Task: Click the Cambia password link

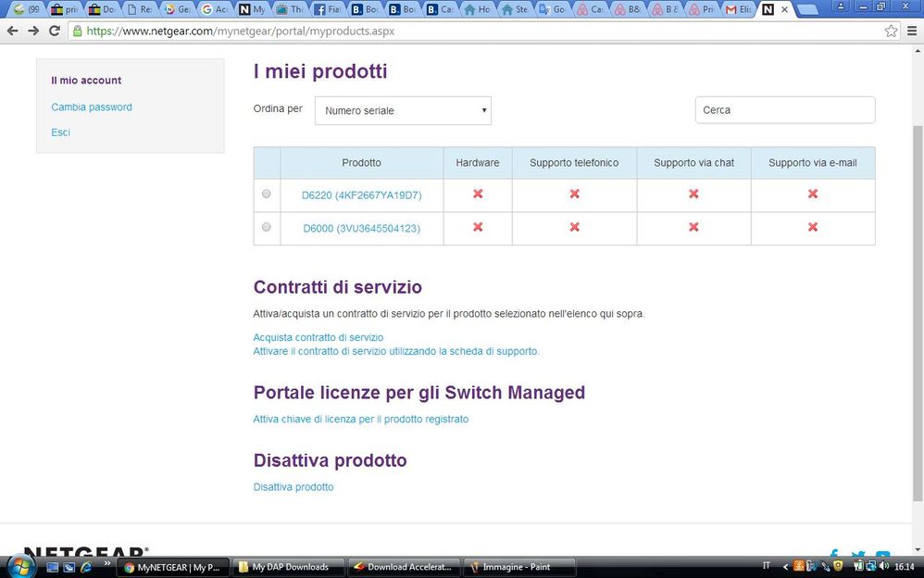Action: [x=92, y=107]
